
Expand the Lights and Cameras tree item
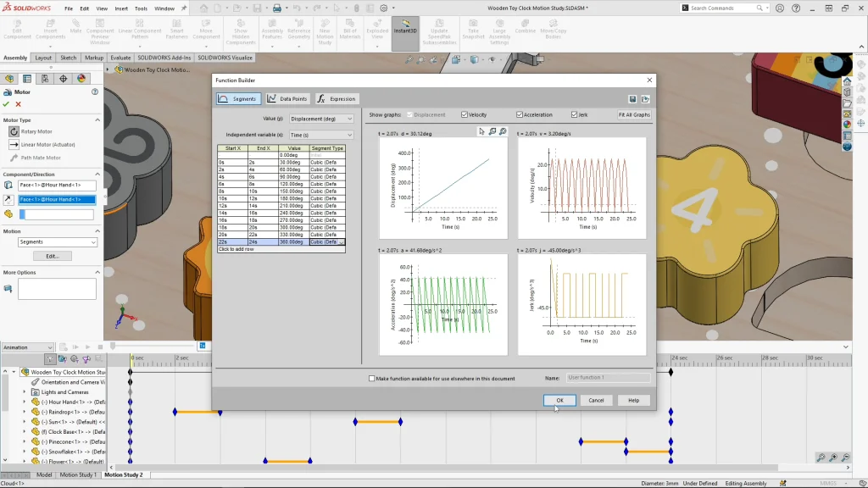(25, 392)
